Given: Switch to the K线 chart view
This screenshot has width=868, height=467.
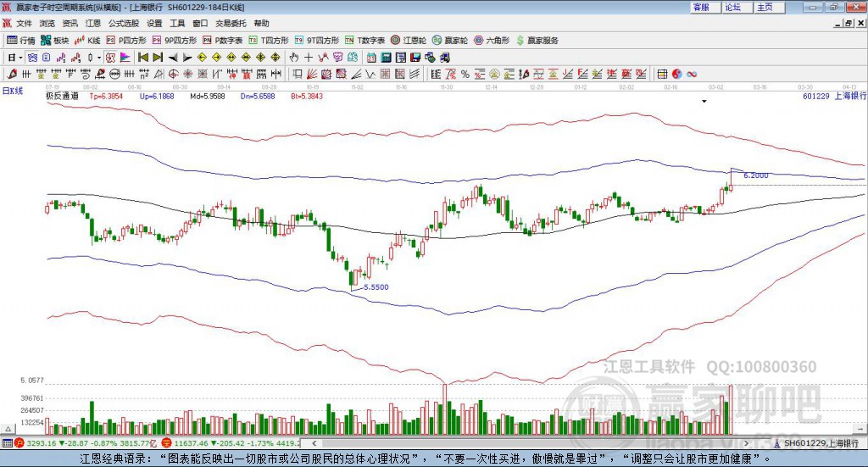Looking at the screenshot, I should click(x=87, y=41).
